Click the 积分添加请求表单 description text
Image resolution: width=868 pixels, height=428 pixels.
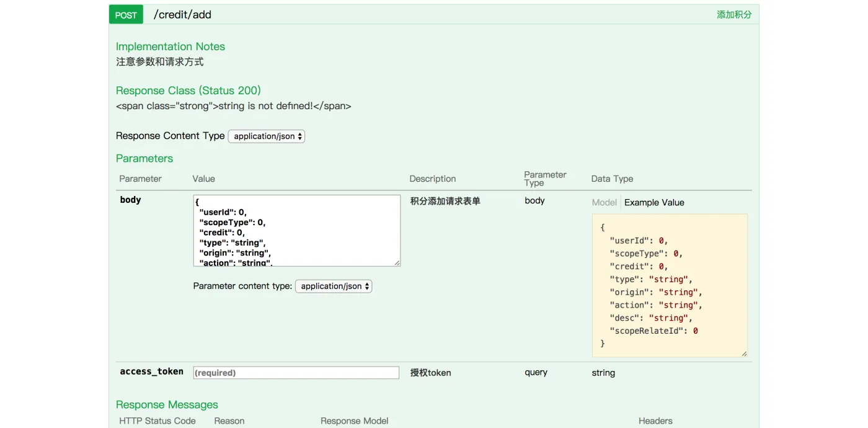445,201
